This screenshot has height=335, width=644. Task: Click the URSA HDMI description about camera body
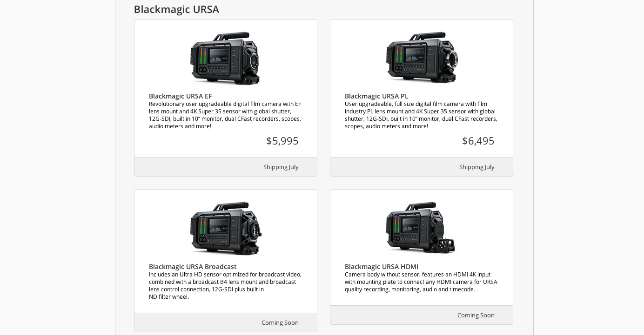(421, 282)
